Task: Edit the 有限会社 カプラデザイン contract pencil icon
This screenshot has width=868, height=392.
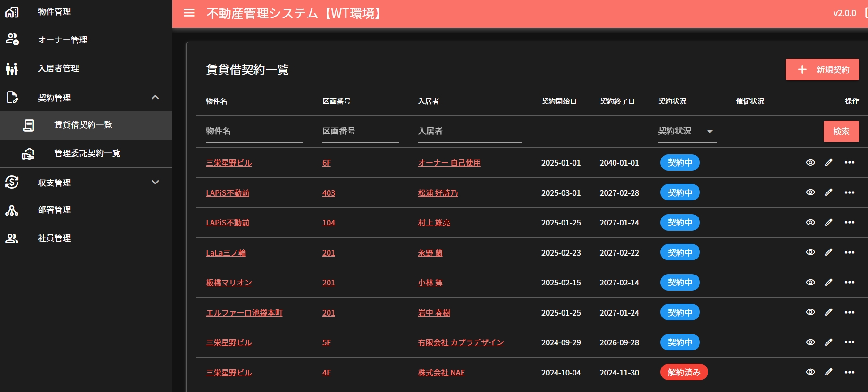Action: coord(828,342)
